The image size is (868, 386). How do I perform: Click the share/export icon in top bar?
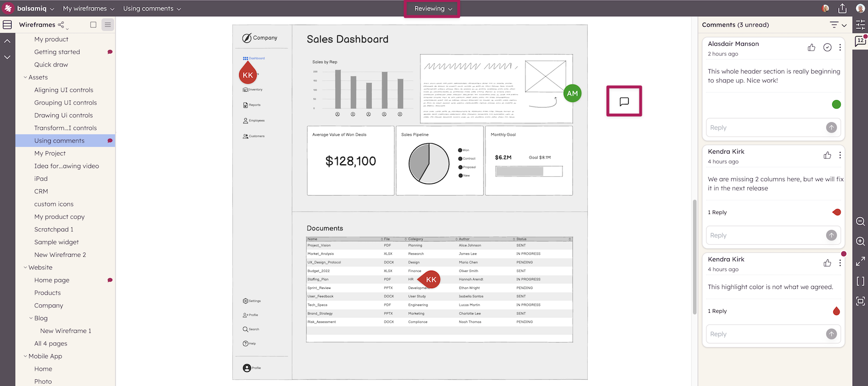[x=842, y=9]
